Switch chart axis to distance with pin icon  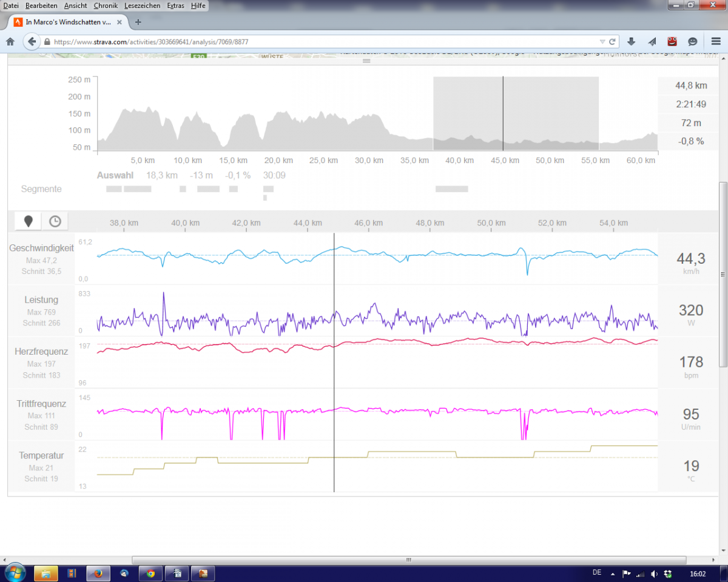28,222
